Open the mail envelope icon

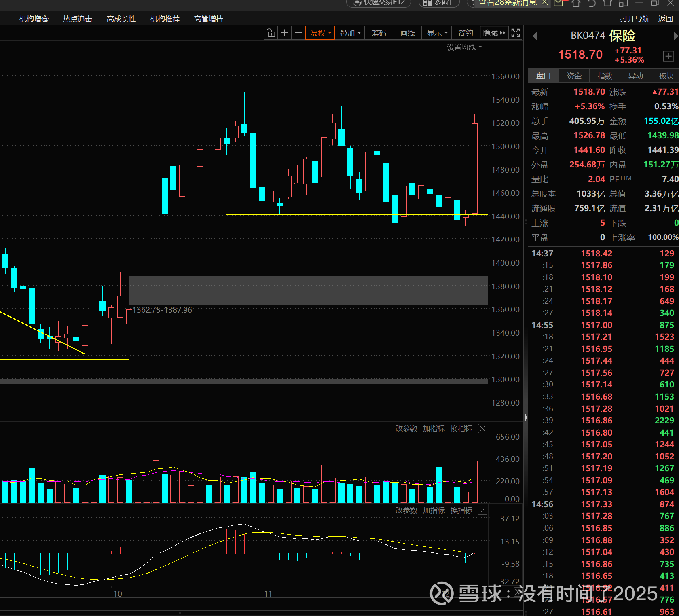(558, 3)
